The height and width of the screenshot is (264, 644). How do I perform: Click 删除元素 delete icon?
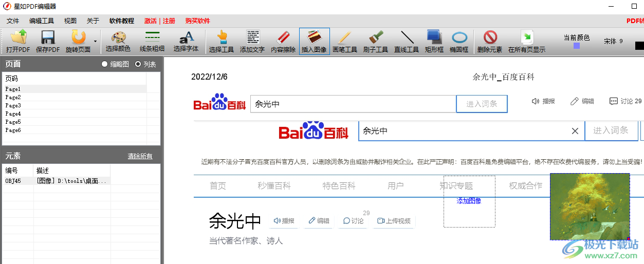click(x=490, y=41)
